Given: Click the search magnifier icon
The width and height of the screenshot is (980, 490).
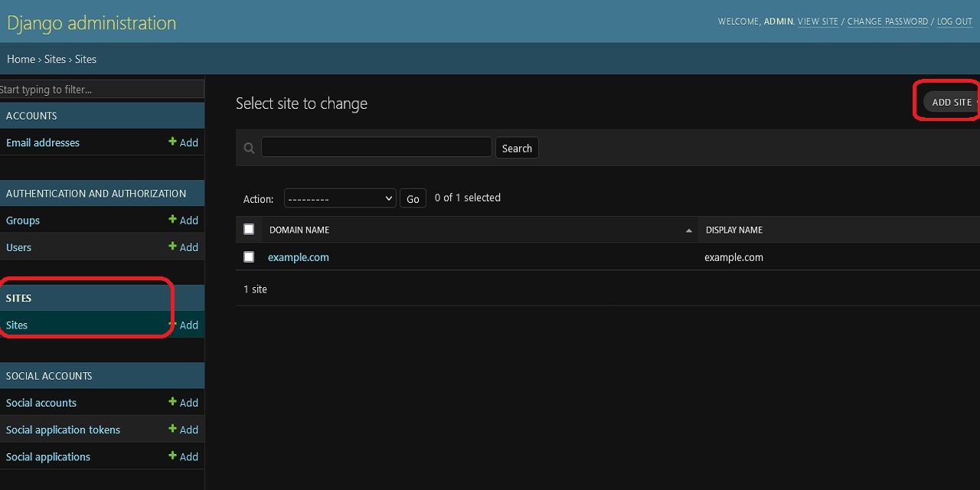Looking at the screenshot, I should pos(249,149).
